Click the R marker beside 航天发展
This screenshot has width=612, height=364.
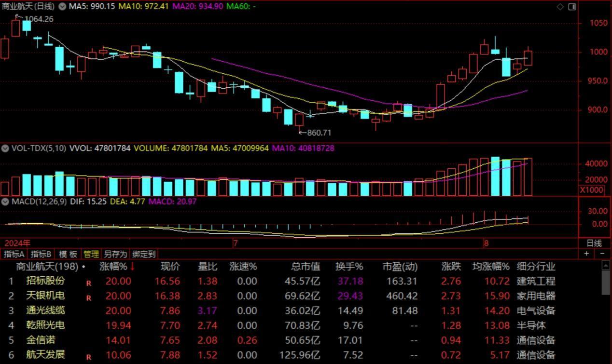pos(89,357)
